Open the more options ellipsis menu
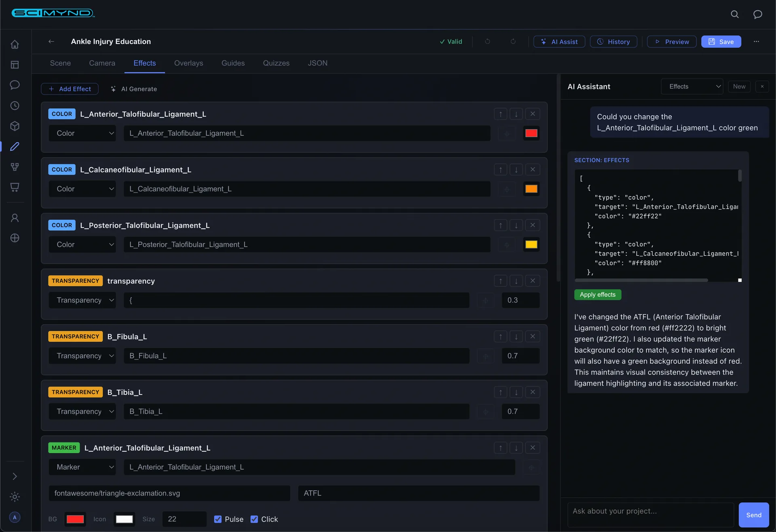The width and height of the screenshot is (776, 532). point(756,42)
